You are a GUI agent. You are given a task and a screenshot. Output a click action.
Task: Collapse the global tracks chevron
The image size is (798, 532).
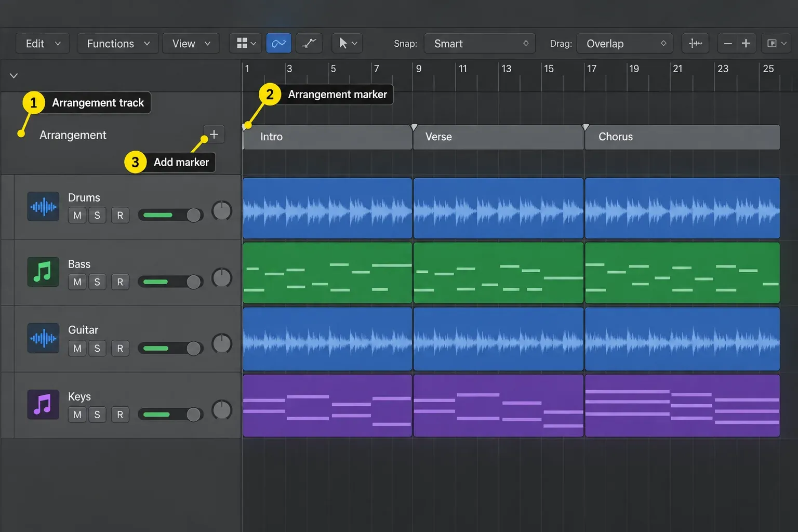14,76
